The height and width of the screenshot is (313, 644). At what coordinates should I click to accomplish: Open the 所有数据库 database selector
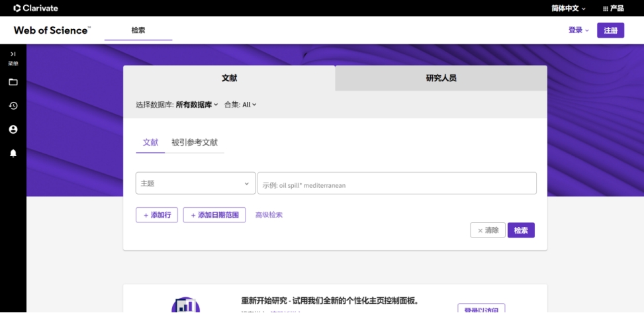pyautogui.click(x=197, y=105)
